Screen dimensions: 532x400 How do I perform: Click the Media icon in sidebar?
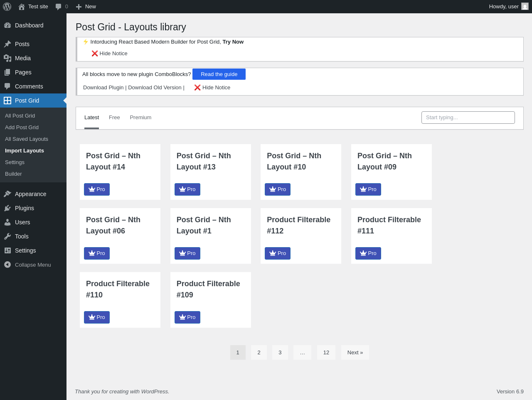coord(7,58)
